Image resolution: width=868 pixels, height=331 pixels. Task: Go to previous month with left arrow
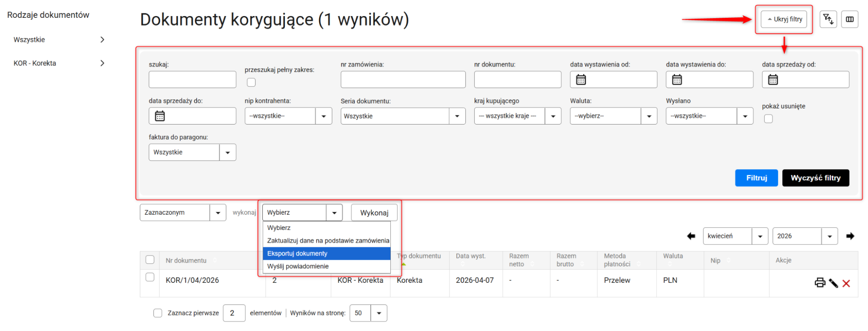pyautogui.click(x=691, y=236)
